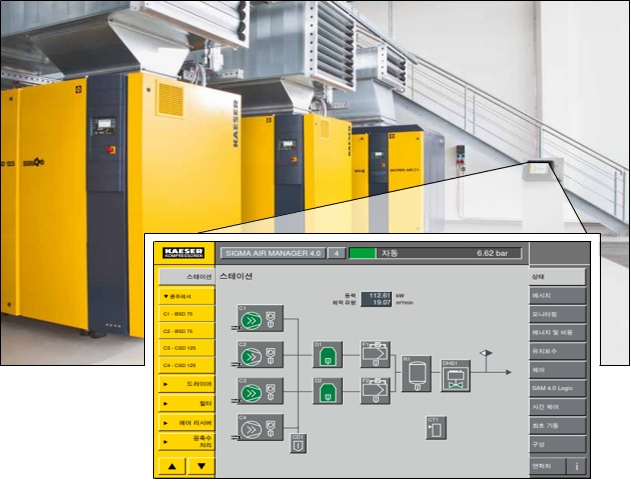Collapse the 콤프레서 compressor list
The image size is (631, 484).
(187, 296)
